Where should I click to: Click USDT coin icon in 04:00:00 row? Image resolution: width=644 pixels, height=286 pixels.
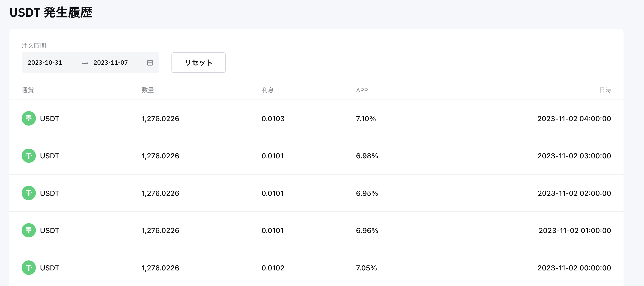pyautogui.click(x=29, y=118)
